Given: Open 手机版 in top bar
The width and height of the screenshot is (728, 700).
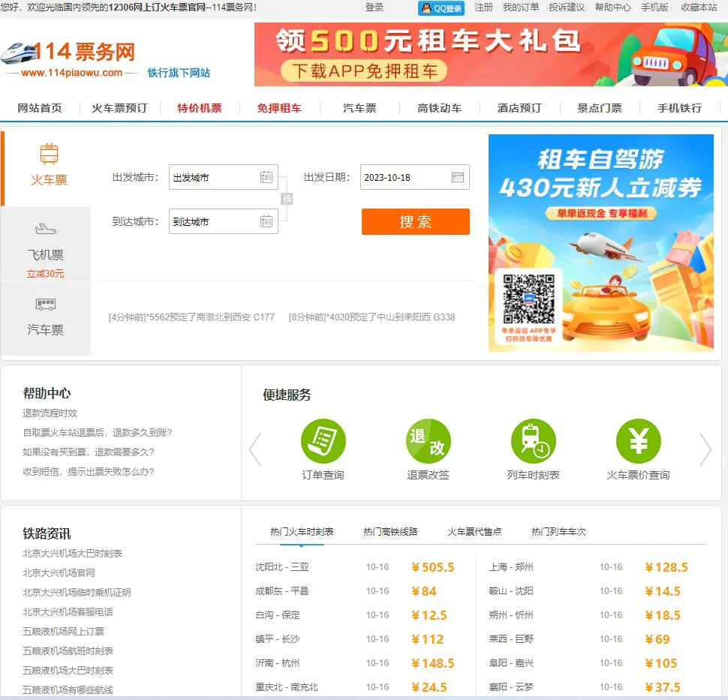Looking at the screenshot, I should click(654, 8).
